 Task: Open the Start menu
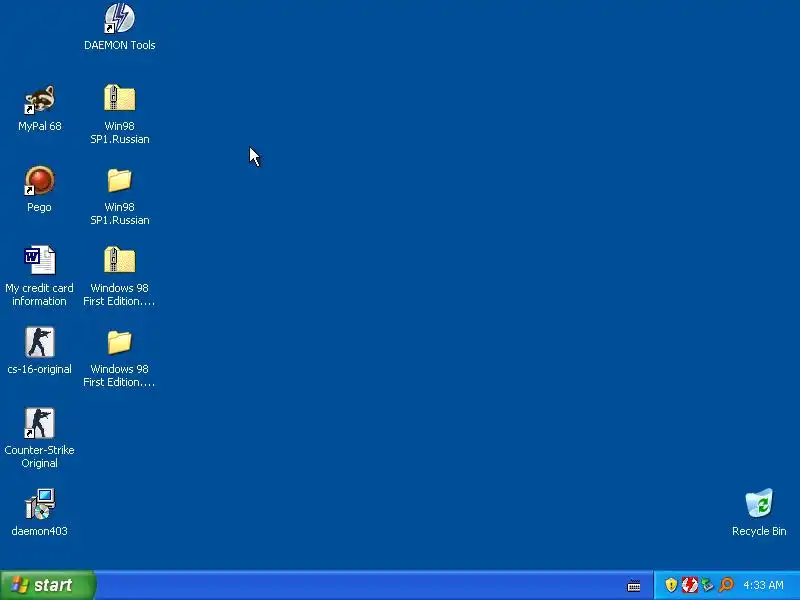coord(48,585)
